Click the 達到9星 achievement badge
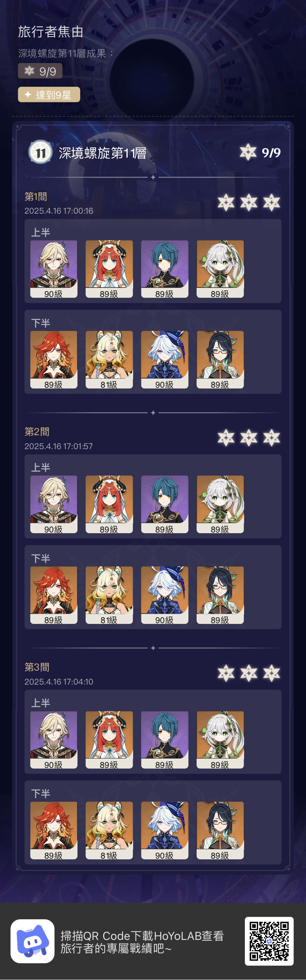Image resolution: width=306 pixels, height=980 pixels. point(49,95)
